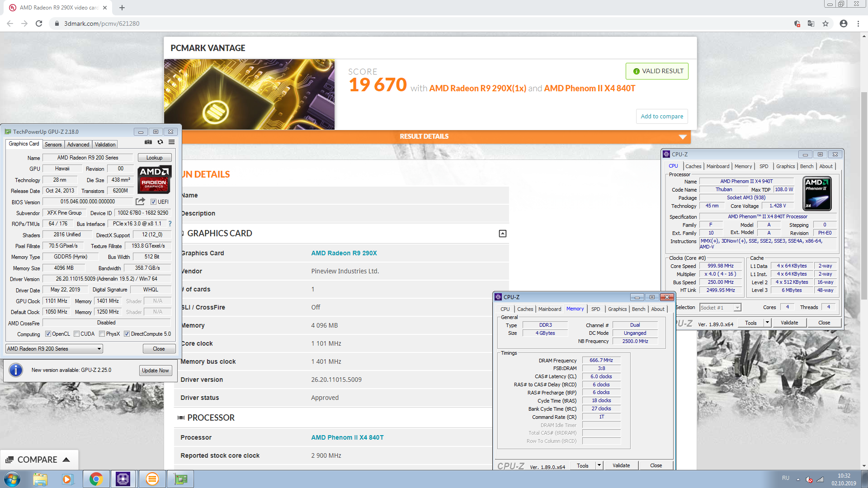Click Update Now for GPU-Z

click(x=156, y=371)
